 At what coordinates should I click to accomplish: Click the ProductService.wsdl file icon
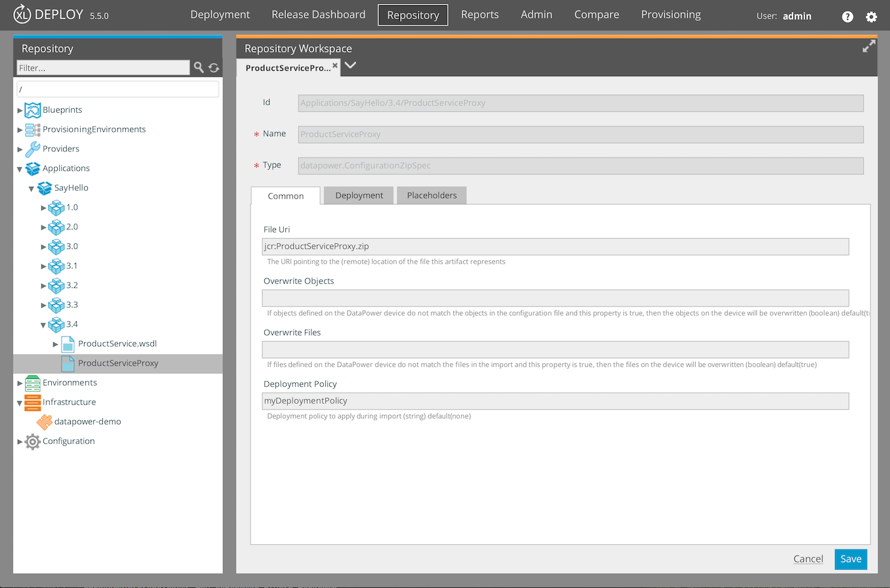pyautogui.click(x=68, y=344)
